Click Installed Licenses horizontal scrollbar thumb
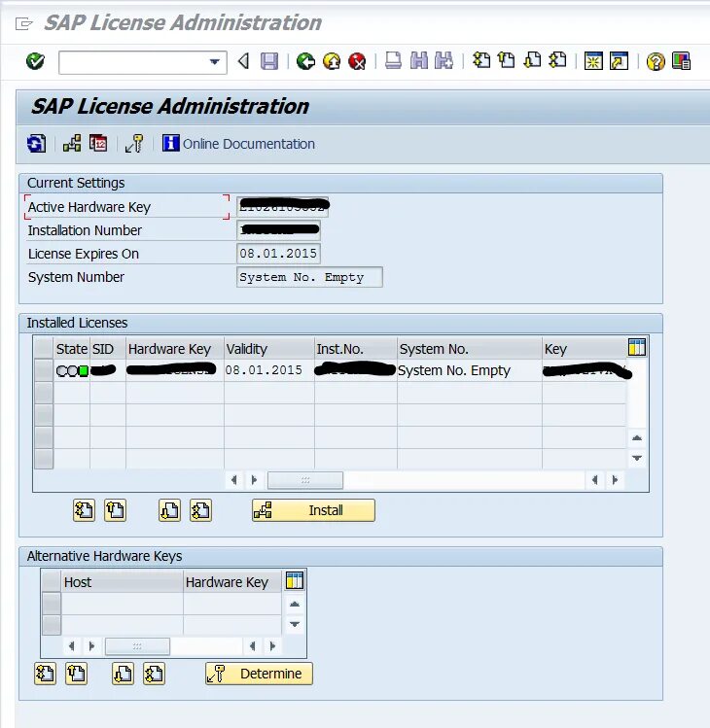The width and height of the screenshot is (710, 728). tap(305, 480)
